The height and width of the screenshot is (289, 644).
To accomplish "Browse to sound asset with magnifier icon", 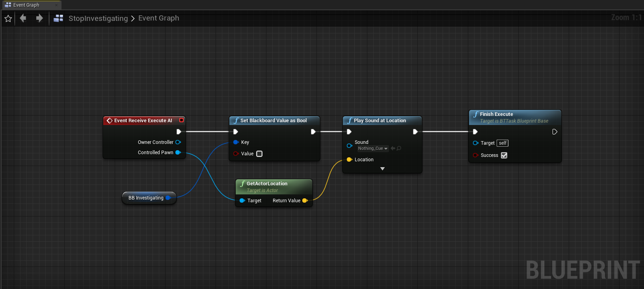I will pyautogui.click(x=399, y=148).
